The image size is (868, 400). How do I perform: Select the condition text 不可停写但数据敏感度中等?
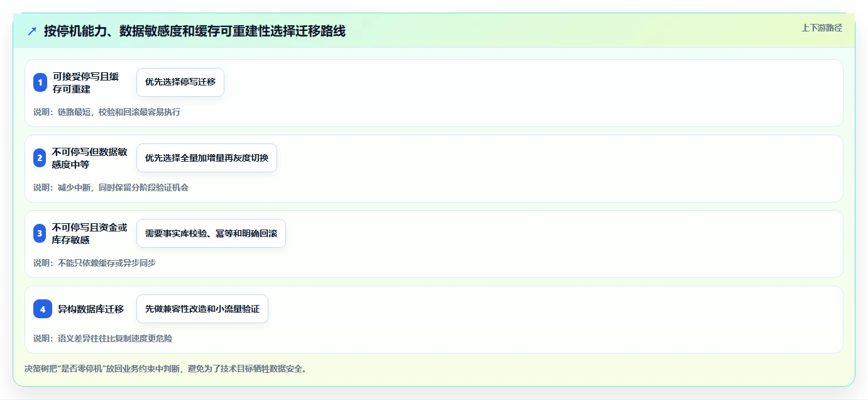90,158
